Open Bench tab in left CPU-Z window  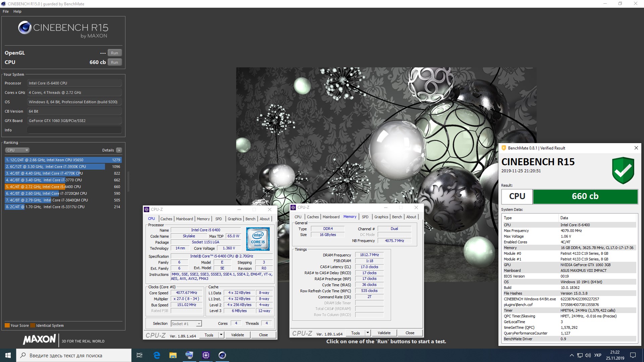(251, 219)
